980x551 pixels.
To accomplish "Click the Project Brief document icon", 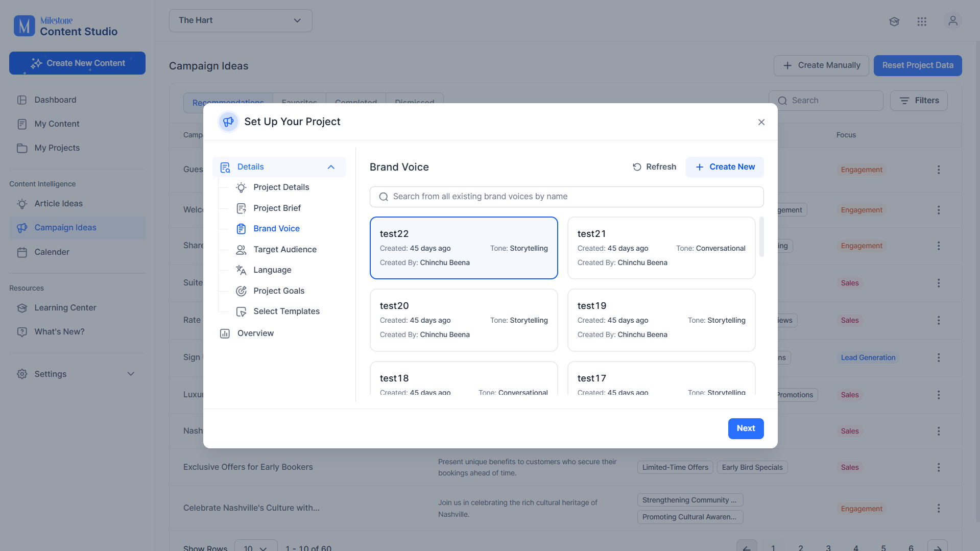I will coord(241,208).
